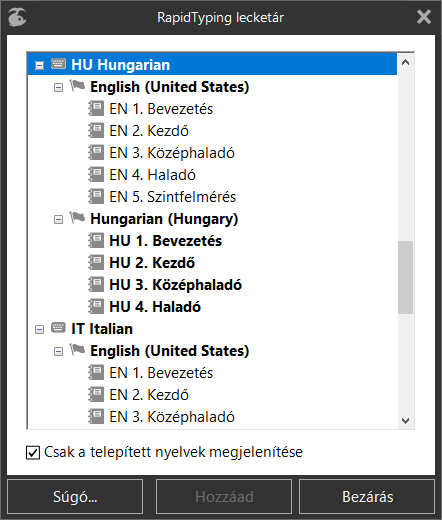Click flag icon of English (United States) under HU Hungarian
Viewport: 442px width, 520px height.
77,86
